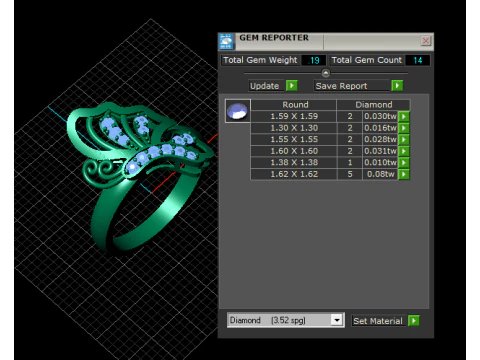
Task: Click the GEM REPORTER title text
Action: pos(274,38)
